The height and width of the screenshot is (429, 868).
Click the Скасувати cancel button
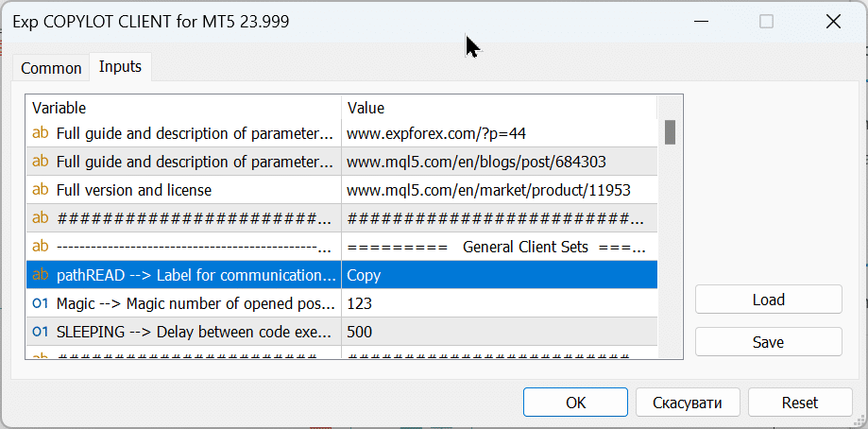pyautogui.click(x=688, y=402)
